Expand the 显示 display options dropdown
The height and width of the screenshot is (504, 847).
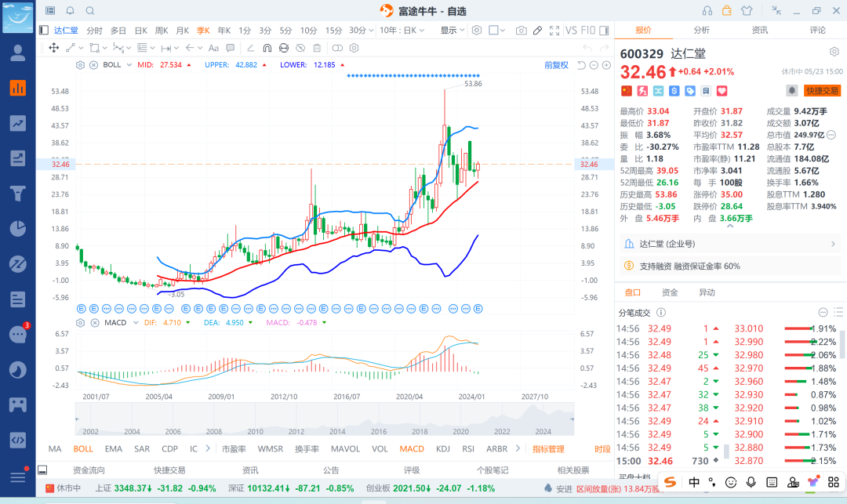click(x=453, y=31)
